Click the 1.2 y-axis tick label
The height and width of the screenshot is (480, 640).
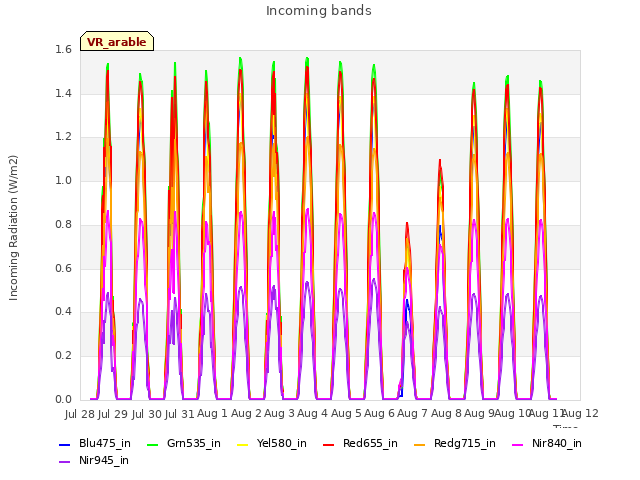pos(63,137)
